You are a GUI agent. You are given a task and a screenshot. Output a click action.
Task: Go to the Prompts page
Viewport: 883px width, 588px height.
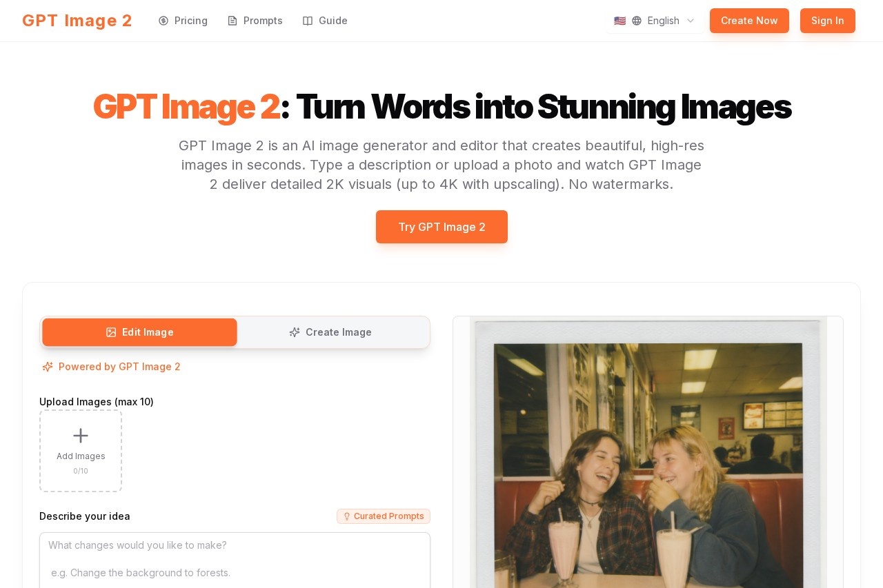(263, 21)
